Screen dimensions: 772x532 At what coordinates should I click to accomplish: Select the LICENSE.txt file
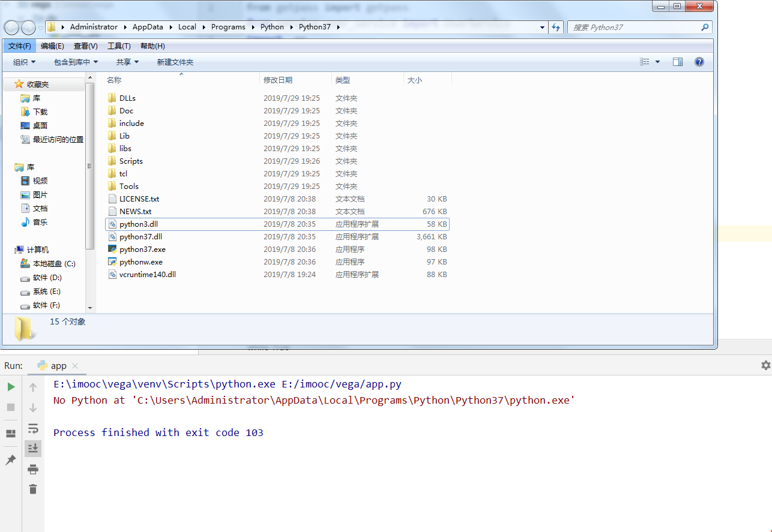139,199
